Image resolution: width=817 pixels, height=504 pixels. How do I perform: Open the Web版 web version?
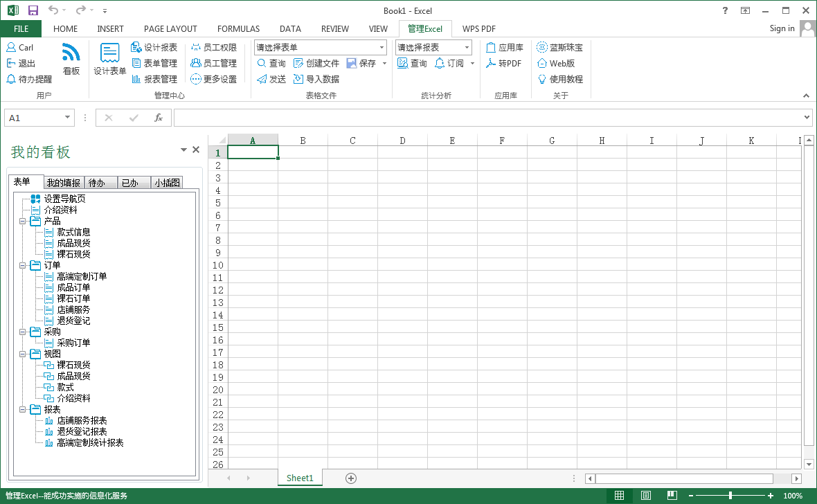[x=555, y=63]
